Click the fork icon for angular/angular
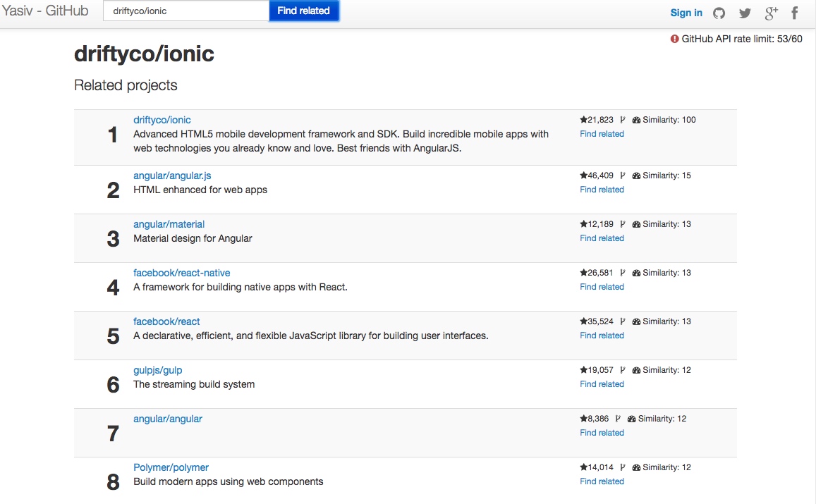This screenshot has height=504, width=816. [618, 419]
